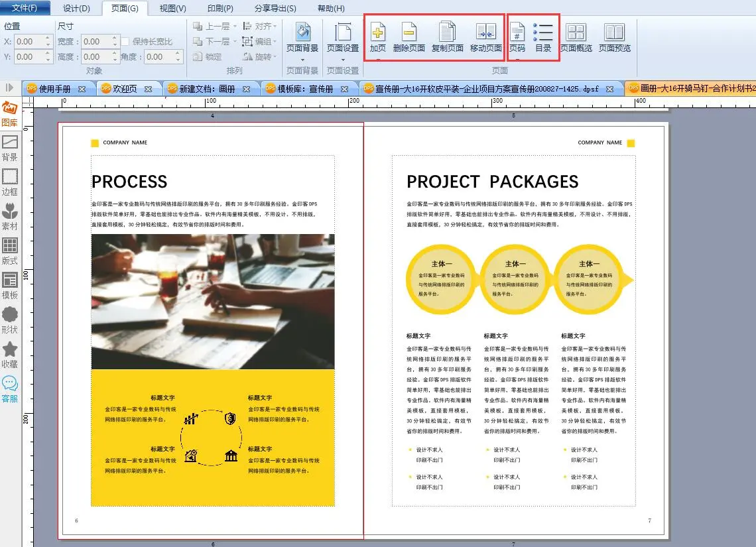Click the 宽度 width input field
The image size is (756, 547).
95,42
